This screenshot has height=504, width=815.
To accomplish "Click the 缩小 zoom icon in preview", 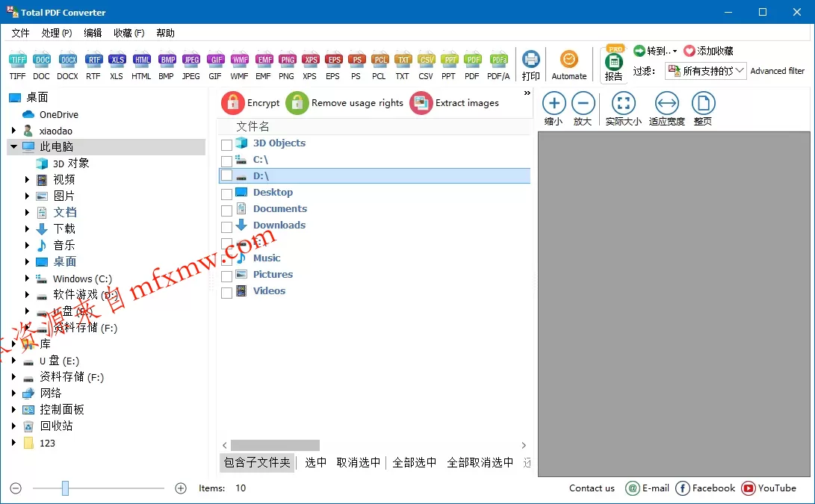I will [554, 108].
